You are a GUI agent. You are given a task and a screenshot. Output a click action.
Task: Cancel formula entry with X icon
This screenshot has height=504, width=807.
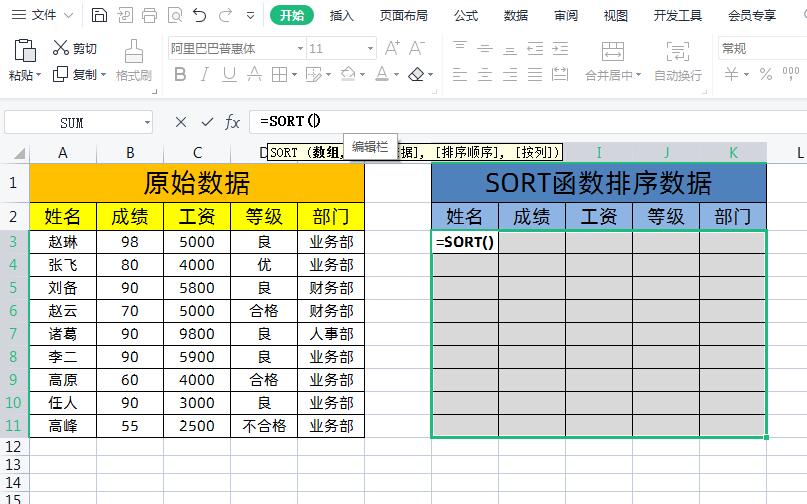(181, 122)
